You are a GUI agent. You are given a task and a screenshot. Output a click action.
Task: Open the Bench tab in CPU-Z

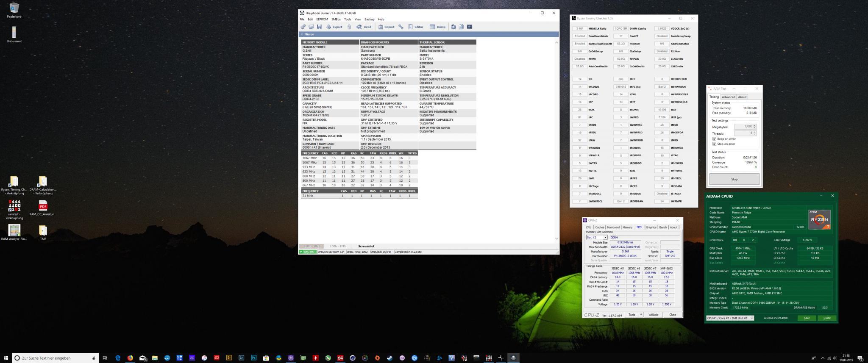[x=662, y=227]
